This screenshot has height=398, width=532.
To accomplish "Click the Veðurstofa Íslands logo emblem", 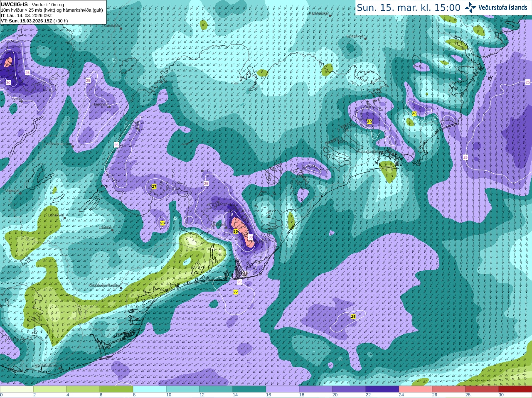I will tap(470, 7).
